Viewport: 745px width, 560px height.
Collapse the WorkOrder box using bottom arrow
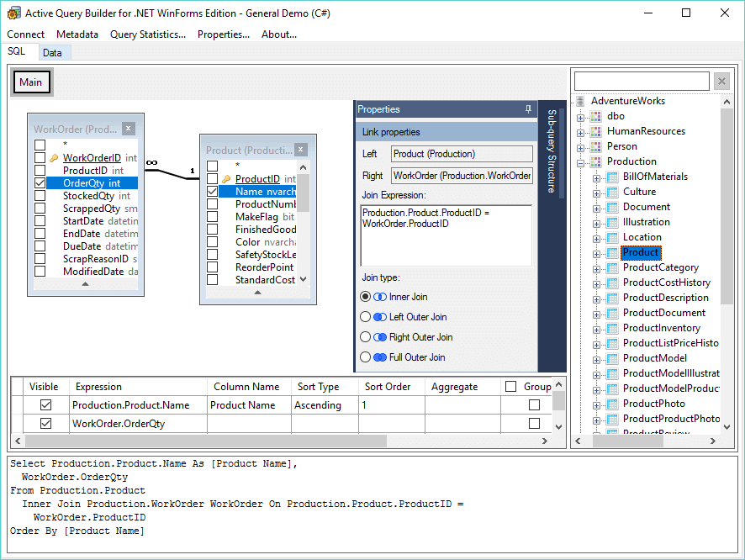[x=86, y=284]
